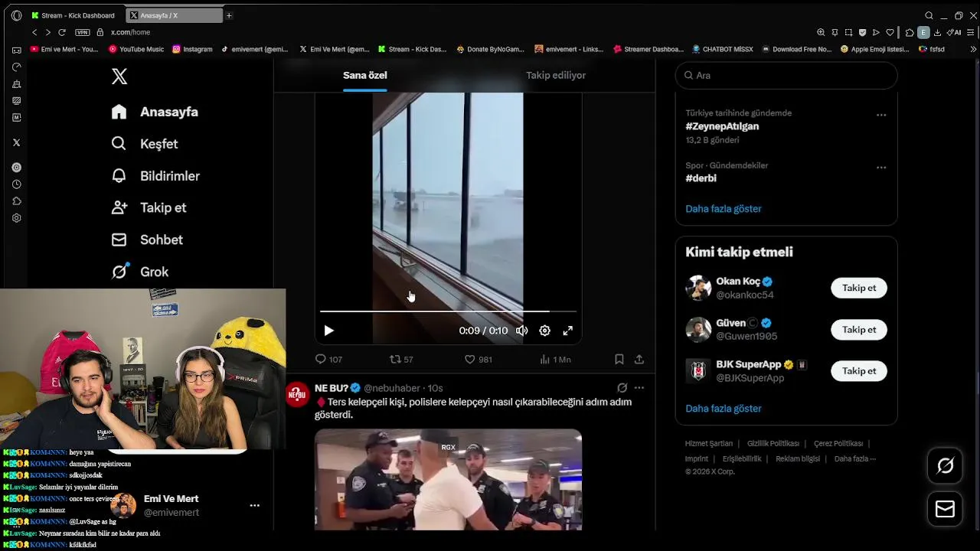Enter video fullscreen mode
The width and height of the screenshot is (980, 551).
pyautogui.click(x=567, y=331)
